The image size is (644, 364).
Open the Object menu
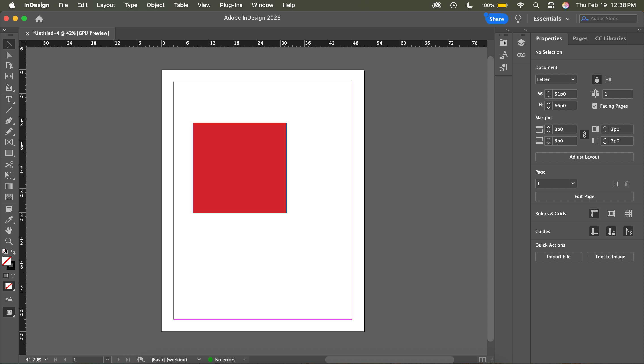155,5
